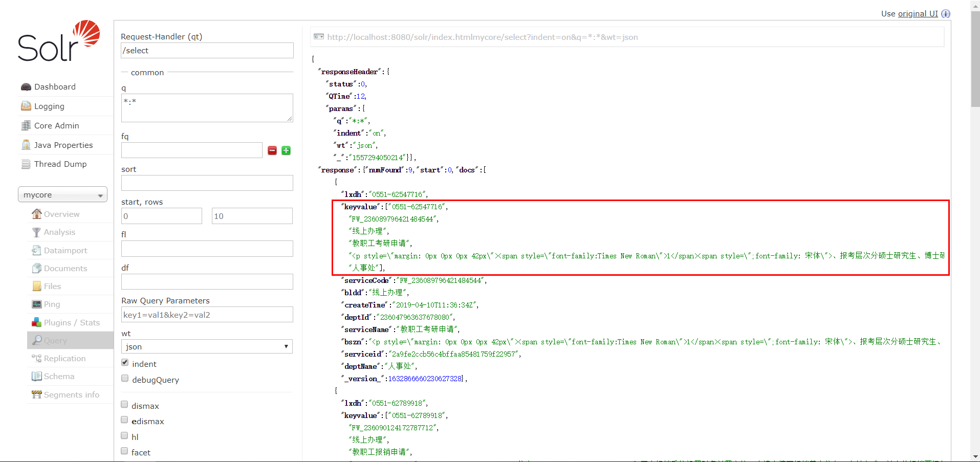The height and width of the screenshot is (462, 980).
Task: Add fq filter with green plus icon
Action: pyautogui.click(x=286, y=150)
